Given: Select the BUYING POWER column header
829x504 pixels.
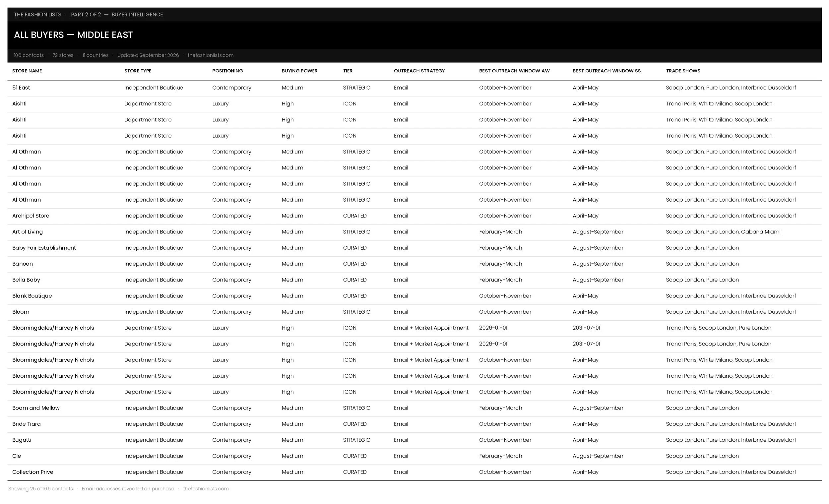Looking at the screenshot, I should tap(299, 71).
